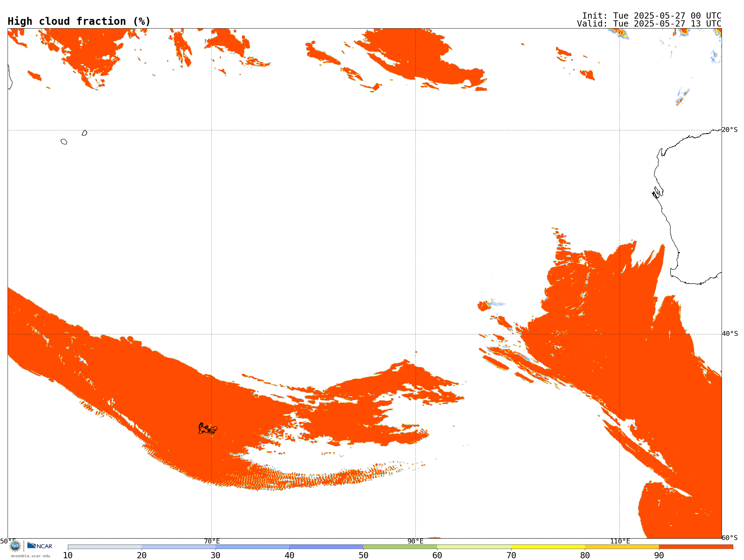Click the colorbar tick label 80
The image size is (744, 560).
[x=585, y=556]
